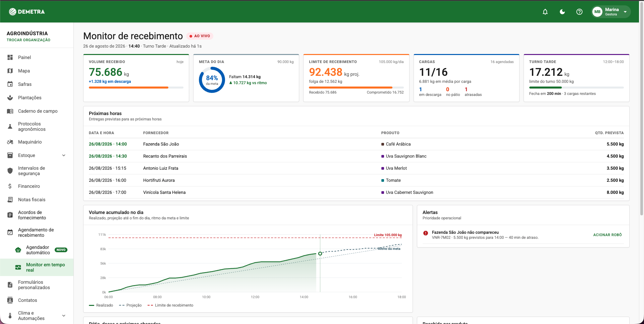
Task: Click the Demetra logo
Action: [x=27, y=12]
